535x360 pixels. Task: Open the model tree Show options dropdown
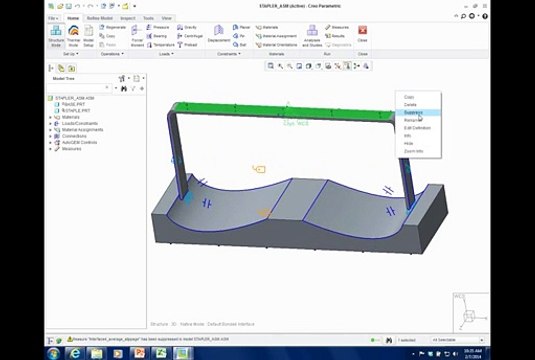coord(138,78)
